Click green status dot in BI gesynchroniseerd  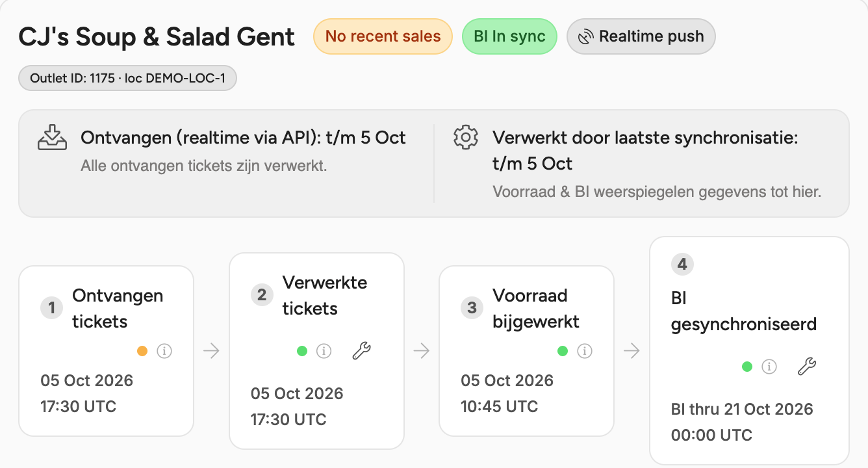coord(747,367)
